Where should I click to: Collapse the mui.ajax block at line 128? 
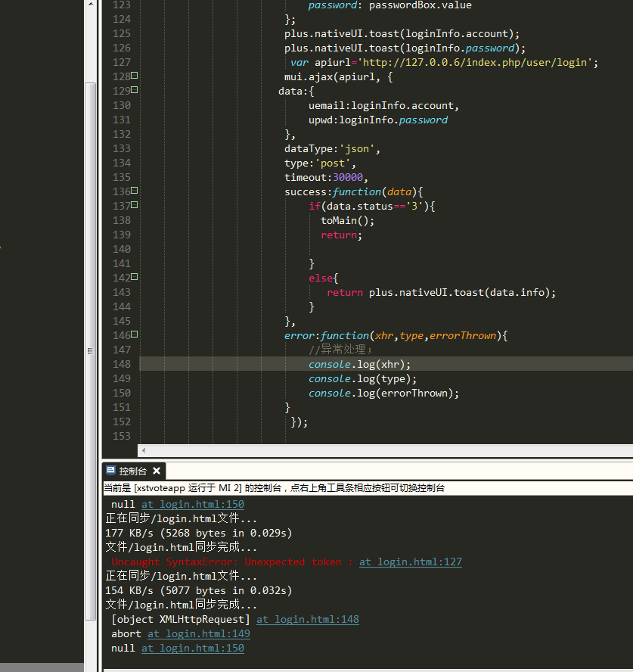coord(135,76)
